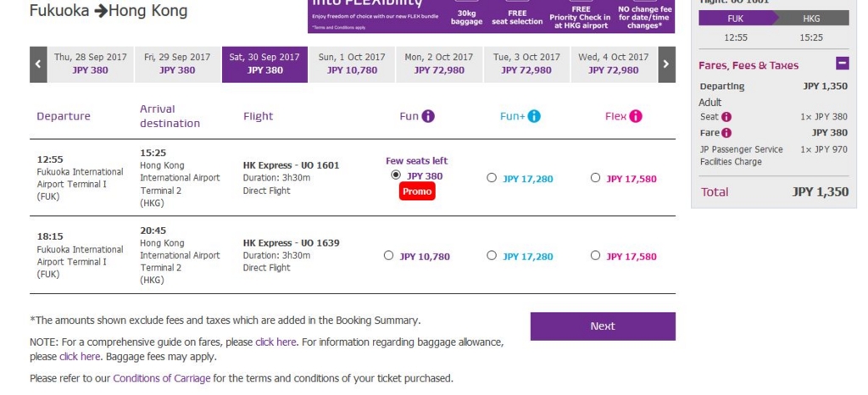This screenshot has width=868, height=395.
Task: Click the Fare info icon in summary
Action: (x=726, y=133)
